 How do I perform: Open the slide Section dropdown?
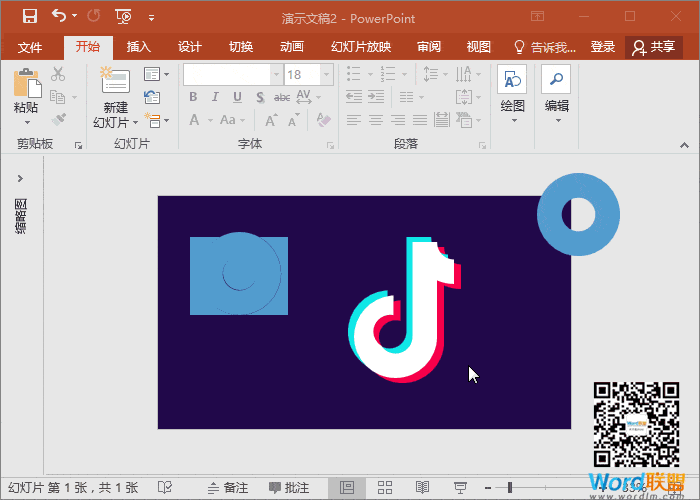[156, 121]
